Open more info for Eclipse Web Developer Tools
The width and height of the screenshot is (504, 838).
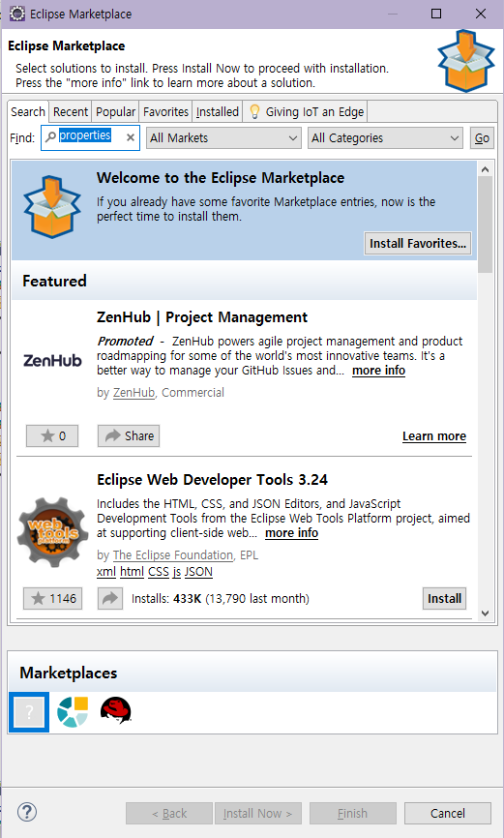[291, 533]
